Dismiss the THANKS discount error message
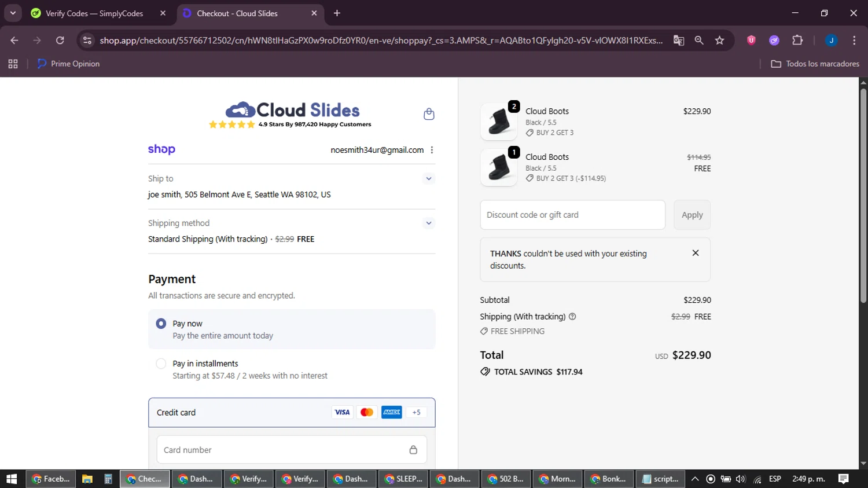The image size is (868, 488). 696,253
